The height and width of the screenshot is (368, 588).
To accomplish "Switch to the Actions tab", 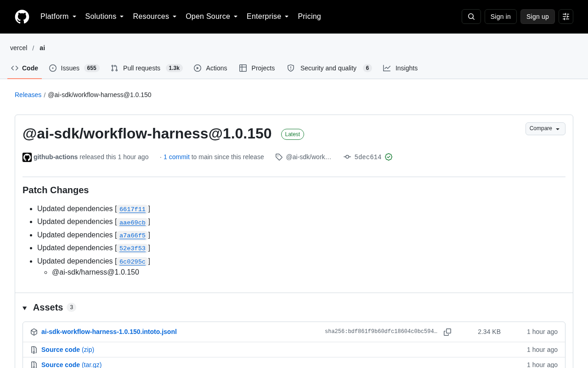I will (210, 68).
